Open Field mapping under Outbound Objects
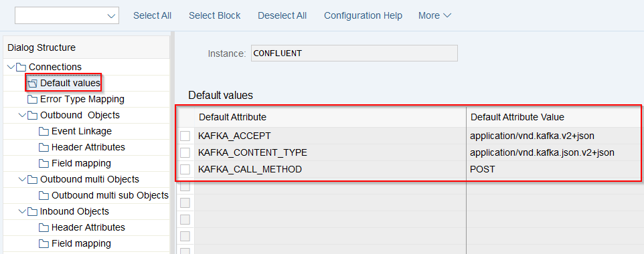 (x=81, y=163)
